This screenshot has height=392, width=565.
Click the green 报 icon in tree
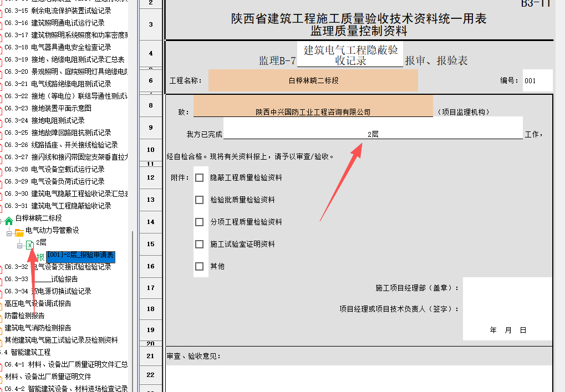pos(40,257)
